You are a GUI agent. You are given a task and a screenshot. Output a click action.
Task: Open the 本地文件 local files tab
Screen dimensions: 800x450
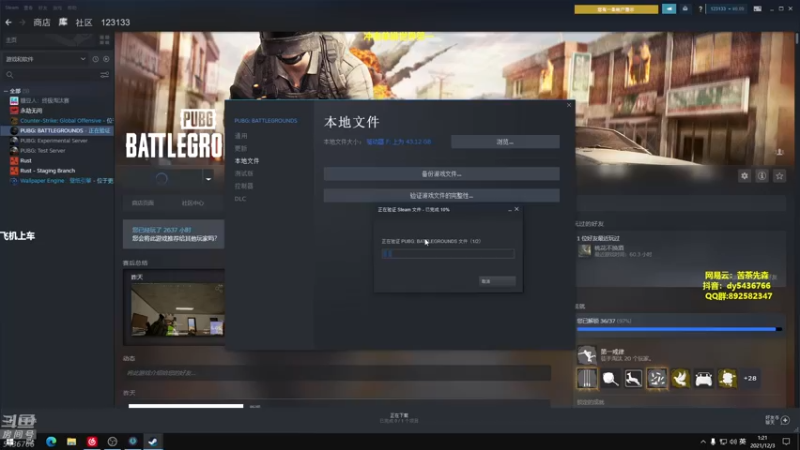click(x=247, y=161)
